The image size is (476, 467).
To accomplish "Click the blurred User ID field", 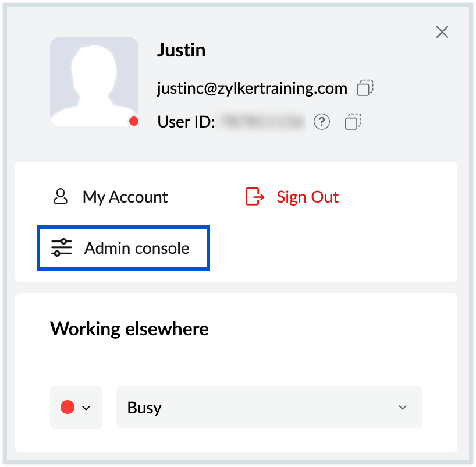I will click(x=261, y=121).
